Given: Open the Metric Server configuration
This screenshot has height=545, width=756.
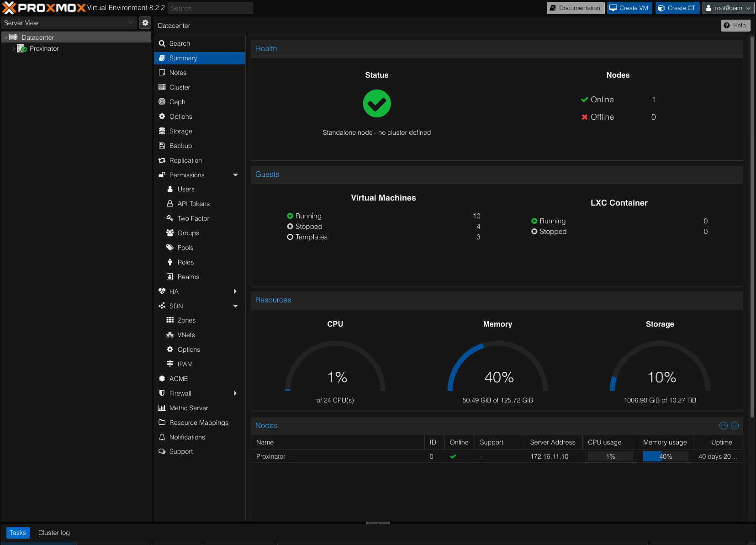Looking at the screenshot, I should (188, 407).
